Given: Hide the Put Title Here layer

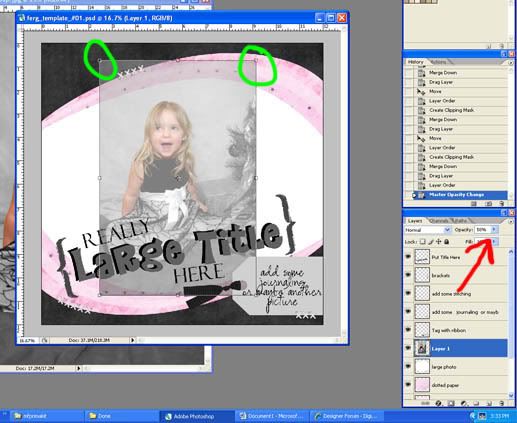Looking at the screenshot, I should (408, 257).
